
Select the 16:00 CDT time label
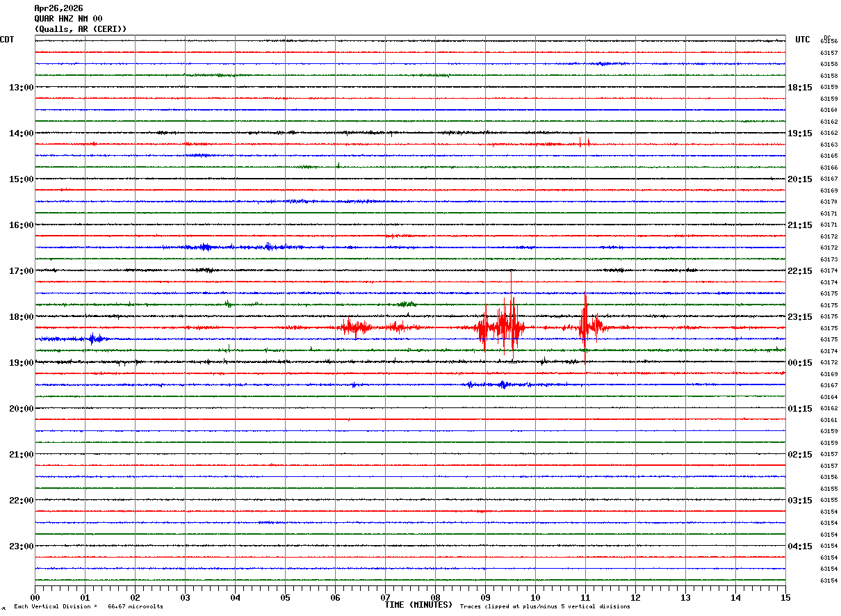(21, 225)
